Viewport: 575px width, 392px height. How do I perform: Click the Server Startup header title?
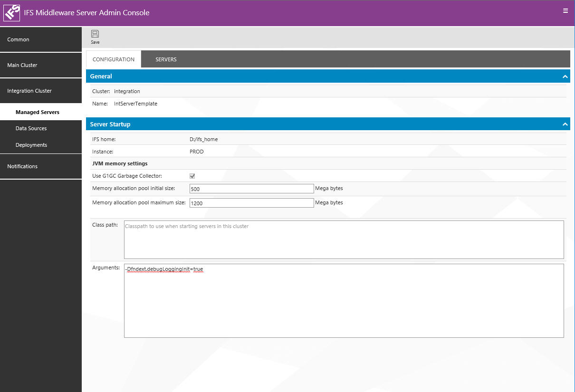(x=110, y=124)
